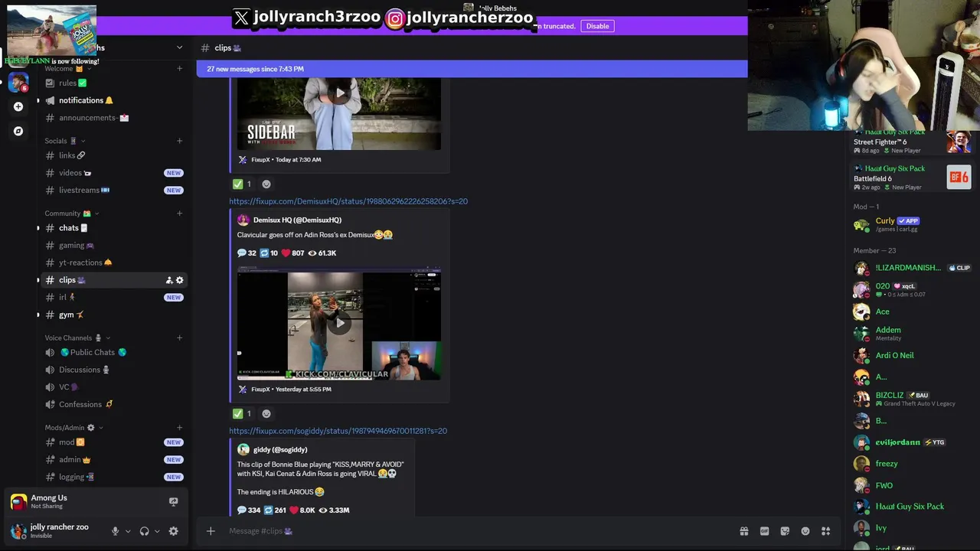Toggle checkmark reaction under Clavicular video
The image size is (980, 551).
click(242, 413)
